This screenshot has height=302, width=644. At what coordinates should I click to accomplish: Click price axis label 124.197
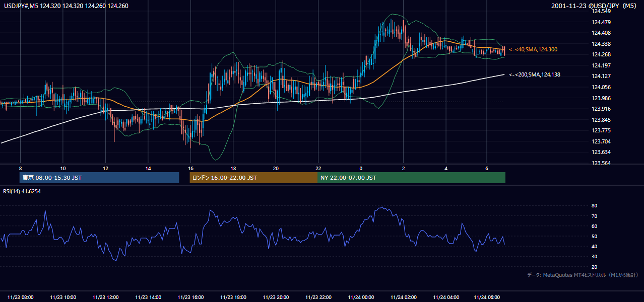click(x=601, y=65)
